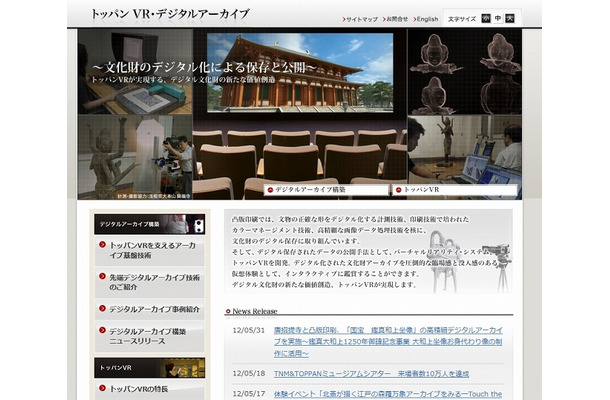This screenshot has width=610, height=400.
Task: Click the temple theater screen image
Action: pos(300,72)
